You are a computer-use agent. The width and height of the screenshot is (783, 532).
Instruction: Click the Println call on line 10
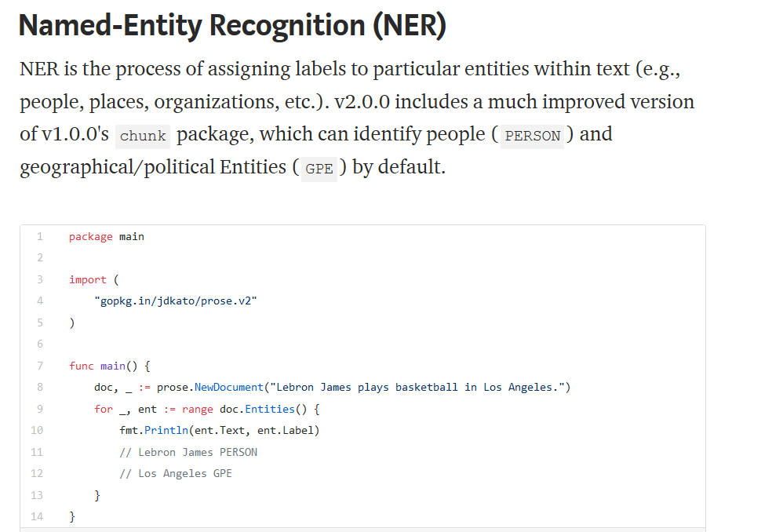[x=166, y=430]
